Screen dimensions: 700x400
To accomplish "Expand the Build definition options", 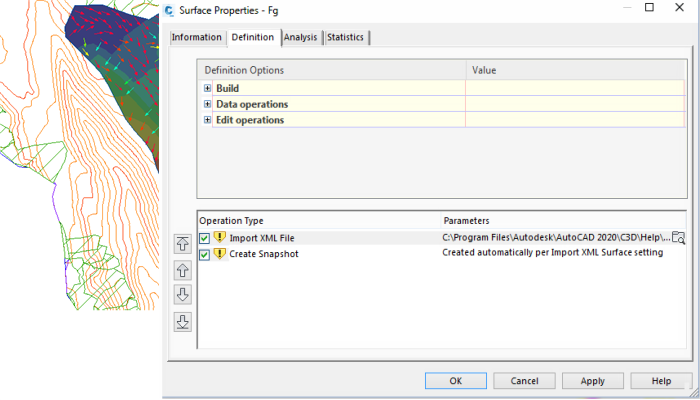I will (x=207, y=88).
